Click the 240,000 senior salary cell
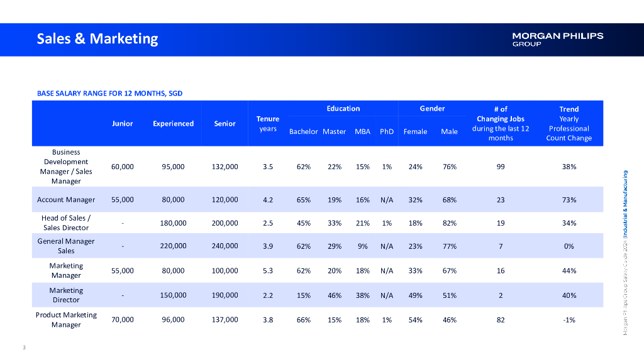 tap(225, 246)
